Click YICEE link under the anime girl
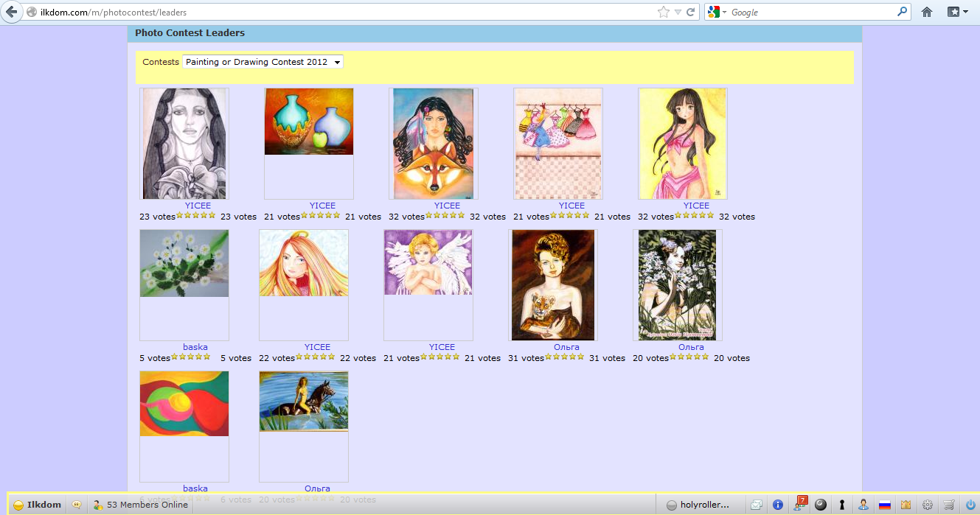This screenshot has height=515, width=980. (x=696, y=206)
